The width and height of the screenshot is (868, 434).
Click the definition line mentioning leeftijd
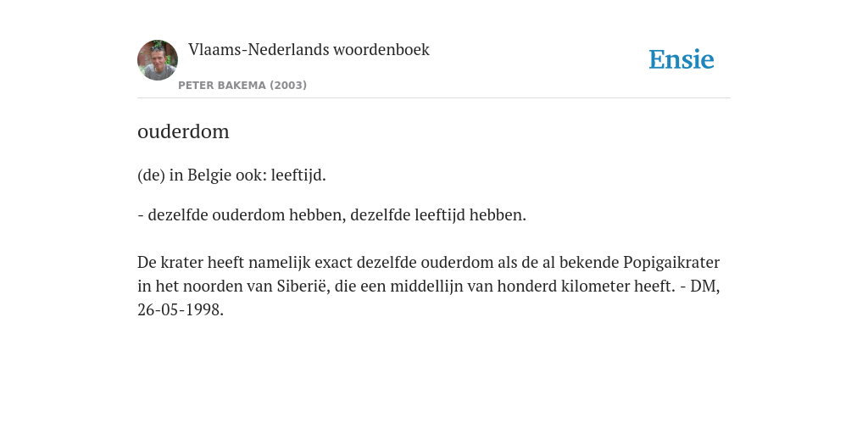231,175
